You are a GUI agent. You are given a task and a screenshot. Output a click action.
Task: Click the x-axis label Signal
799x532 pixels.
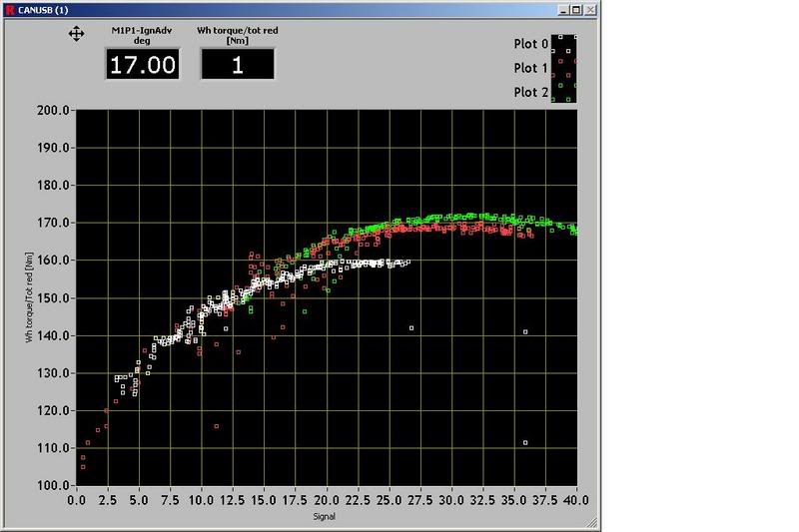[x=321, y=517]
